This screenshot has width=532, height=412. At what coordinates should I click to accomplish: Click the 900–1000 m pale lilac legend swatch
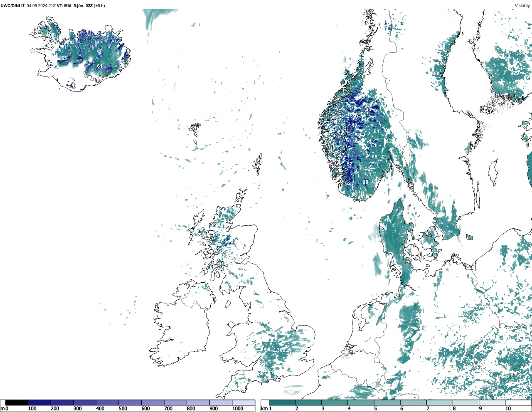(221, 402)
